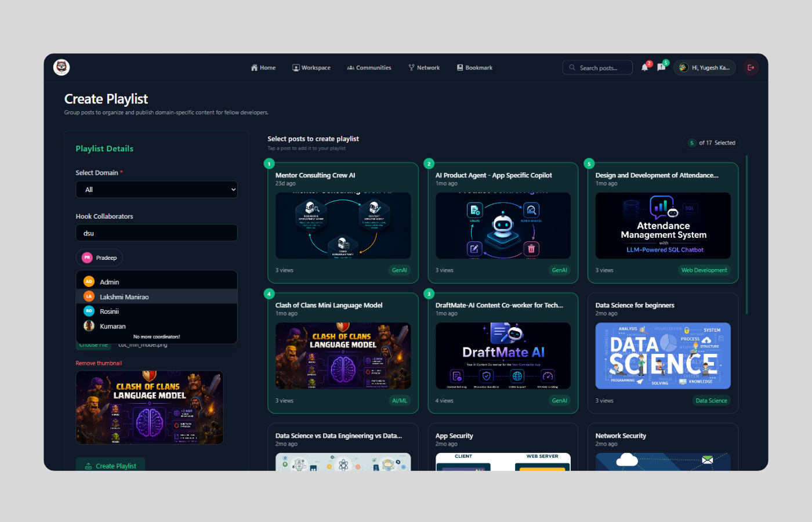Click the Create Playlist button

[x=110, y=466]
